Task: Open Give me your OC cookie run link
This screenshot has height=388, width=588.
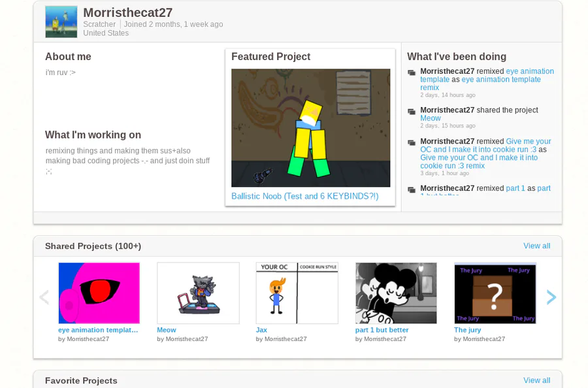Action: pyautogui.click(x=485, y=146)
